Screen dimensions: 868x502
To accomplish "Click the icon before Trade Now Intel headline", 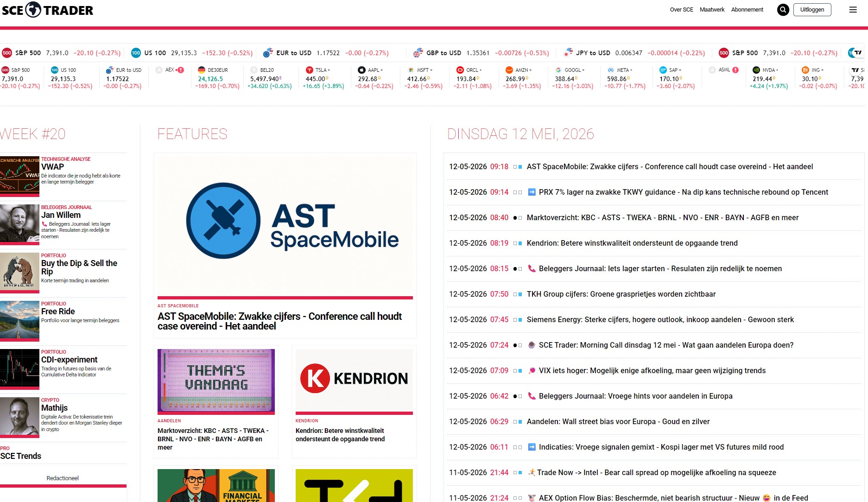I will (532, 472).
